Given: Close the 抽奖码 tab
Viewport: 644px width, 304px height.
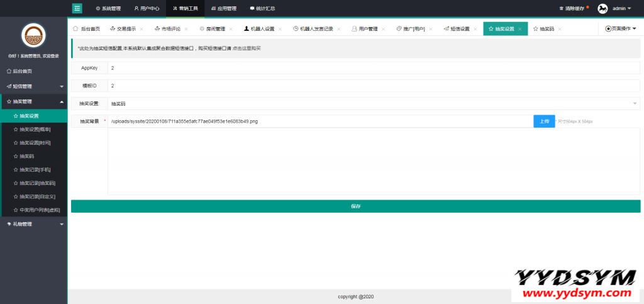Looking at the screenshot, I should click(x=559, y=29).
